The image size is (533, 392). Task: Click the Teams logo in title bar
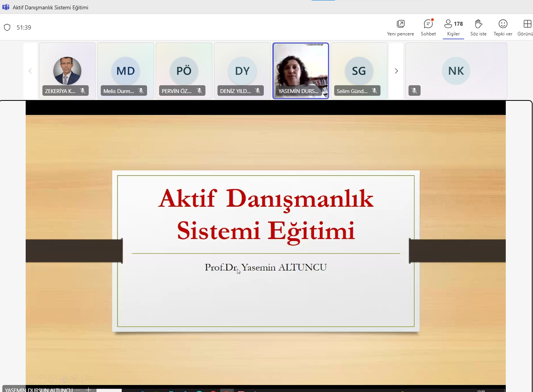(6, 7)
